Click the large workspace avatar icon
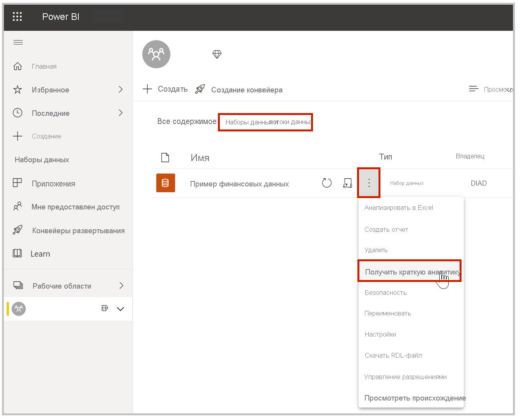520x420 pixels. tap(156, 54)
